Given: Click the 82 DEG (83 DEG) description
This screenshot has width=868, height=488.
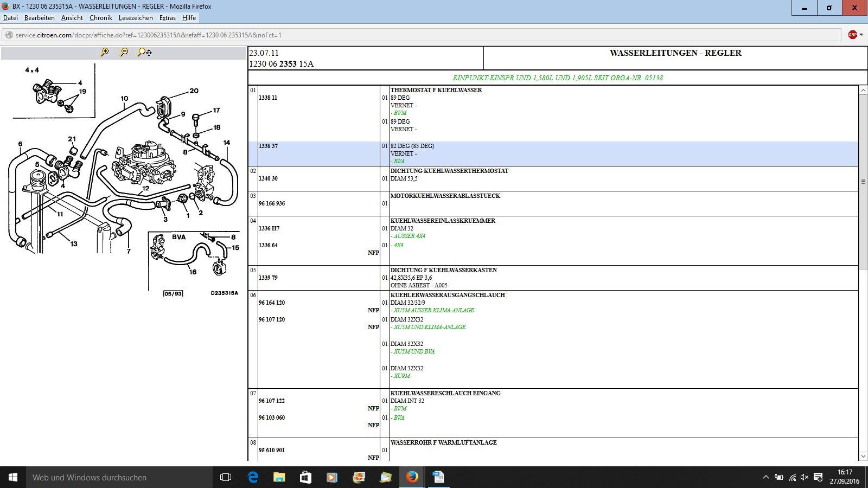Looking at the screenshot, I should pyautogui.click(x=412, y=146).
